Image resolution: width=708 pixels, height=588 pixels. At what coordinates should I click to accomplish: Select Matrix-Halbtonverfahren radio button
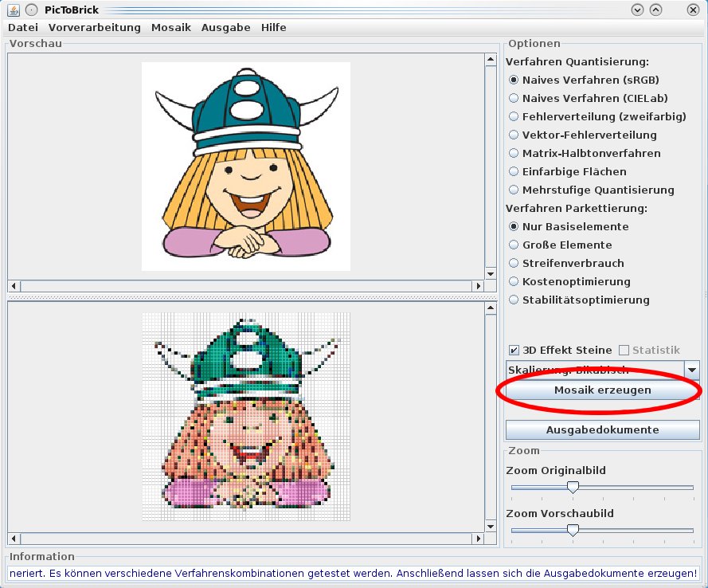point(585,153)
